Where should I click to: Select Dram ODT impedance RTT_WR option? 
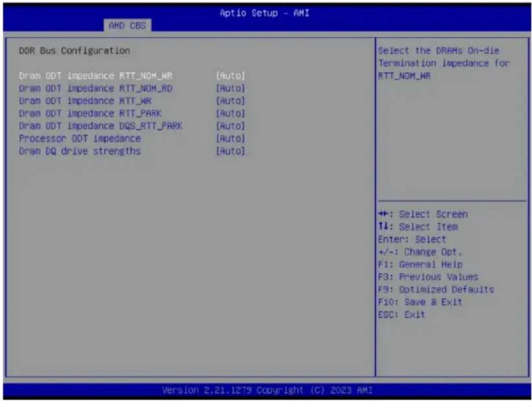tap(85, 101)
